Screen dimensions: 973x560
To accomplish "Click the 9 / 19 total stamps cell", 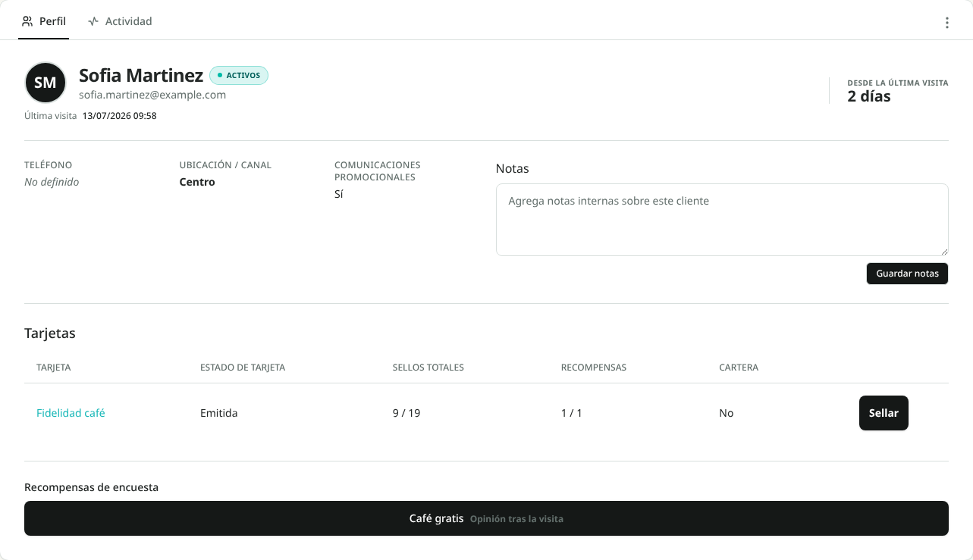I will (x=406, y=413).
